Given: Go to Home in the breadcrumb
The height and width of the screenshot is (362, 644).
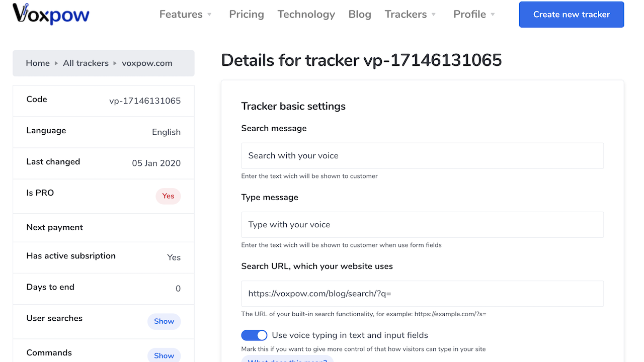Looking at the screenshot, I should click(x=38, y=63).
